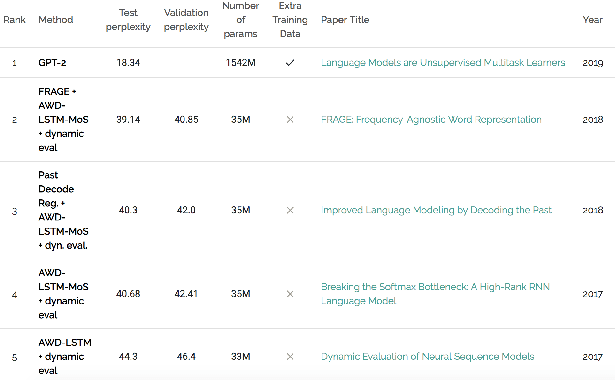
Task: Click the '33M' params value
Action: click(x=240, y=357)
